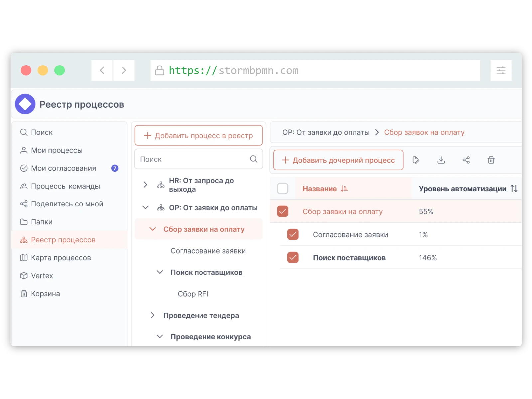The image size is (532, 399).
Task: Click Добавить дочерний процесс button
Action: point(338,160)
